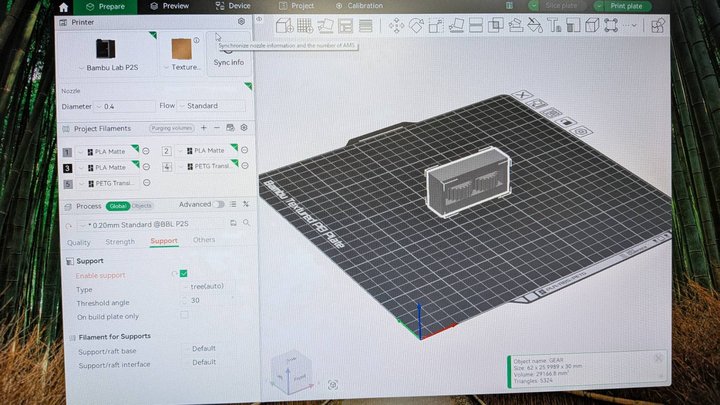Click the edit icon next to filament 5
This screenshot has height=405, width=720.
point(146,183)
